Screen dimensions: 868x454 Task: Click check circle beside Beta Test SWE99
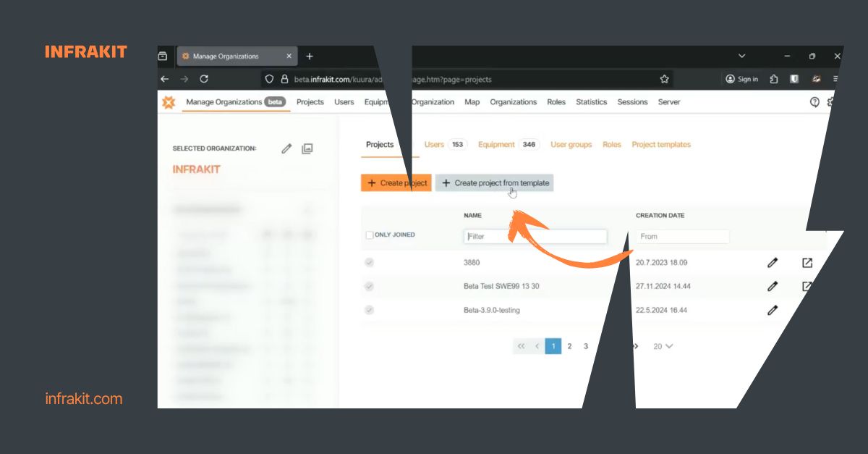click(370, 287)
